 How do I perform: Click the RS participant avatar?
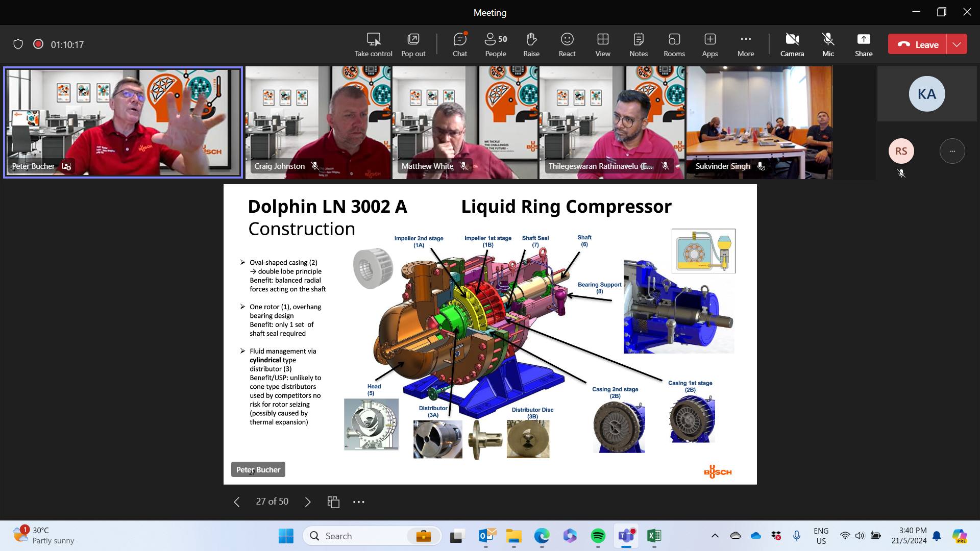click(x=901, y=151)
